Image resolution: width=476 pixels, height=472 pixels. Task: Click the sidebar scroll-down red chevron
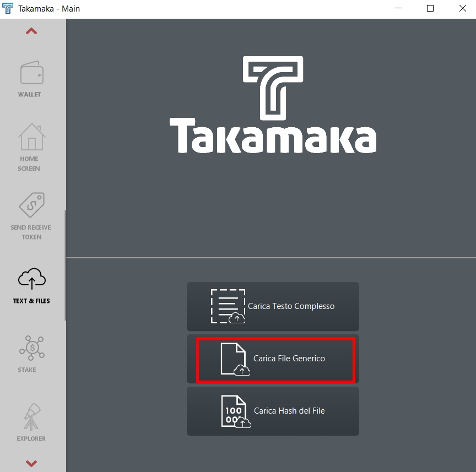[31, 463]
